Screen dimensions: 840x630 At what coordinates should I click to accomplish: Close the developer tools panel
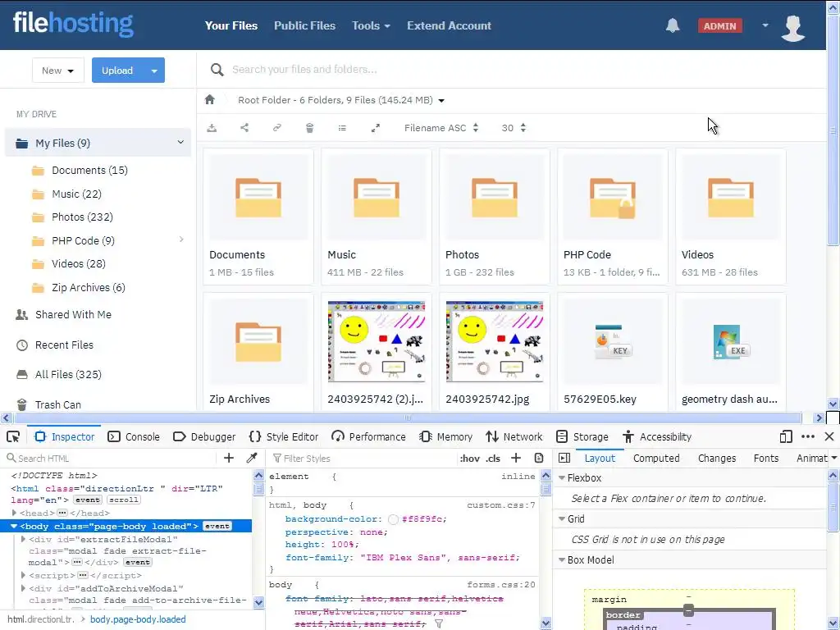click(x=829, y=436)
